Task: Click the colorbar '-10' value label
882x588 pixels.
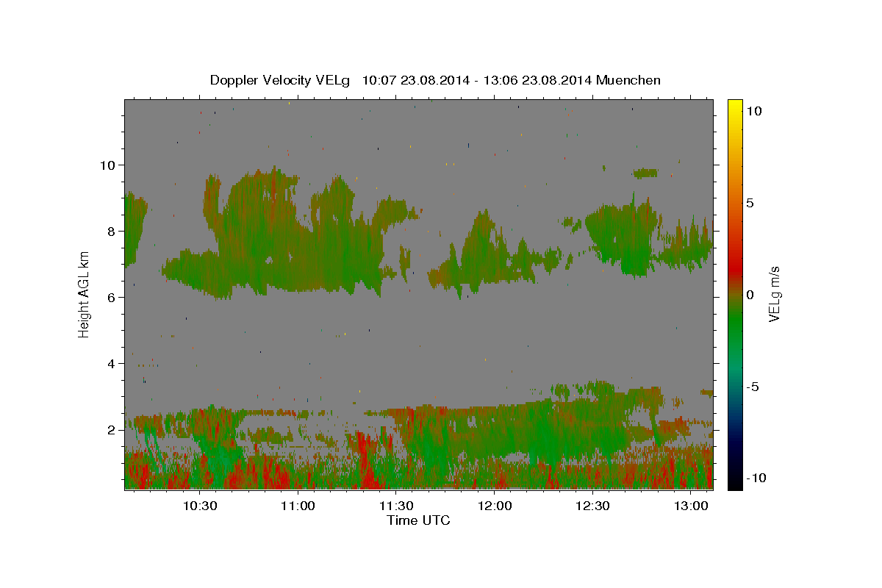Action: pyautogui.click(x=756, y=478)
